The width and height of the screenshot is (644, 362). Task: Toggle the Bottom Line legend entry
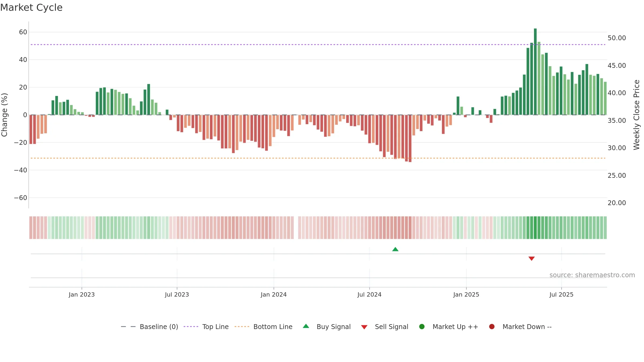264,327
